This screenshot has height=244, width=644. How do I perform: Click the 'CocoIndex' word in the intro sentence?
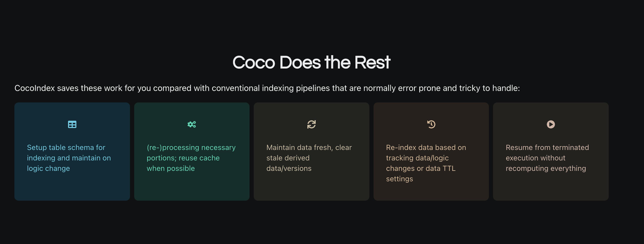(x=35, y=88)
